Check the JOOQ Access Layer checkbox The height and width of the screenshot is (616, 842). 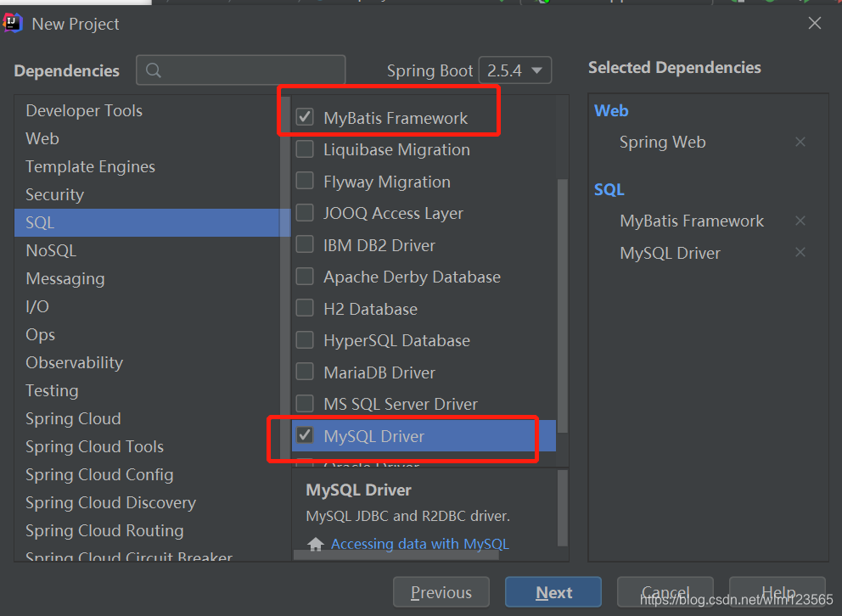(x=305, y=212)
